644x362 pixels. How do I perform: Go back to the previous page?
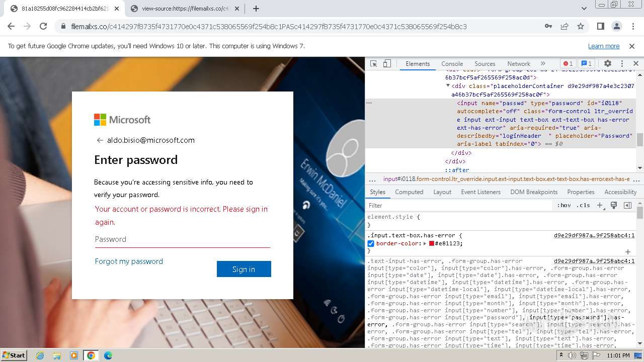pos(11,26)
